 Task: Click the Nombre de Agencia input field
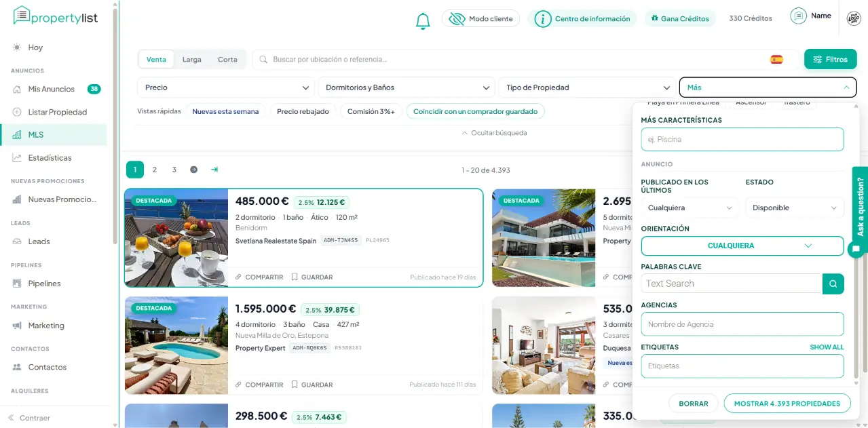[x=742, y=324]
